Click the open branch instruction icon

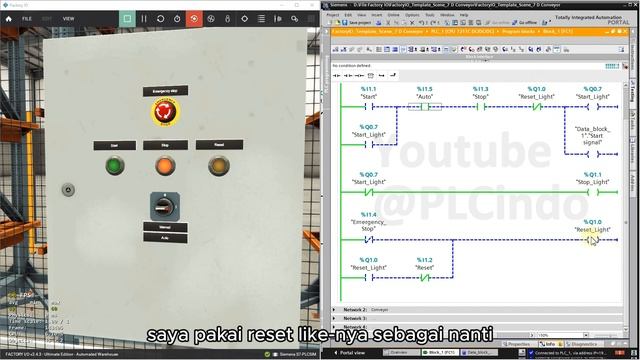point(382,76)
